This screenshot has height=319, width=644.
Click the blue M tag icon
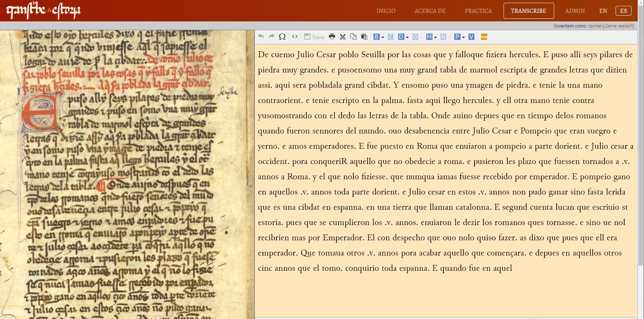click(x=429, y=37)
